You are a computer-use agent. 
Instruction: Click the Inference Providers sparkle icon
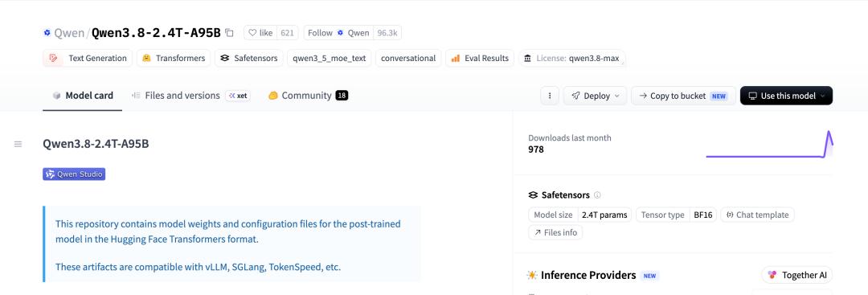[x=532, y=275]
